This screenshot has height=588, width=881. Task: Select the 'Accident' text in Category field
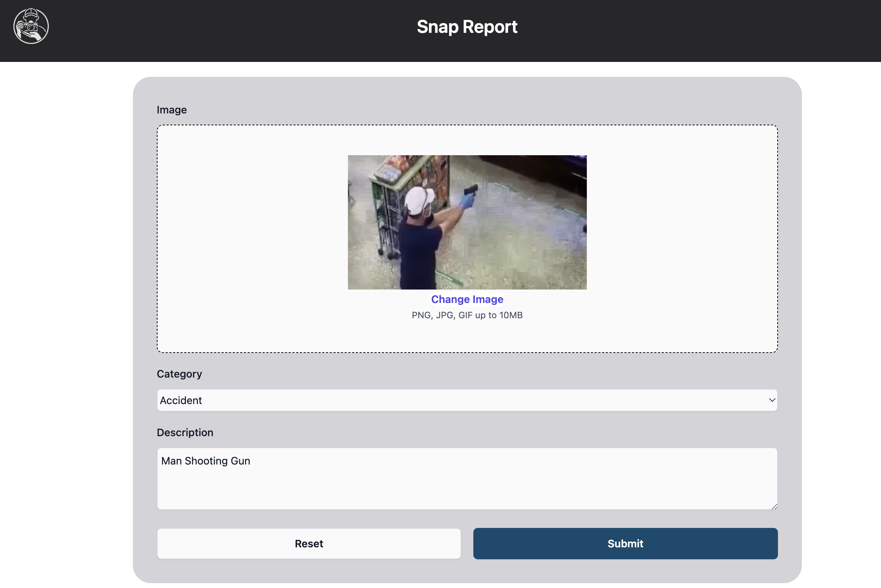181,400
